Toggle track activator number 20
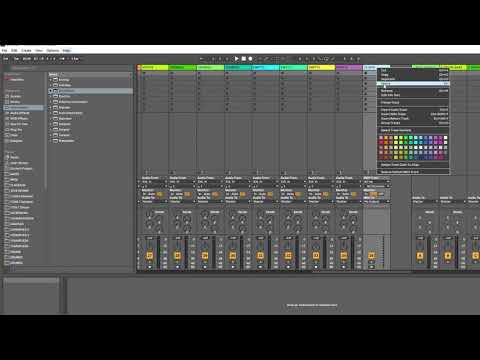The image size is (480, 360). (233, 256)
